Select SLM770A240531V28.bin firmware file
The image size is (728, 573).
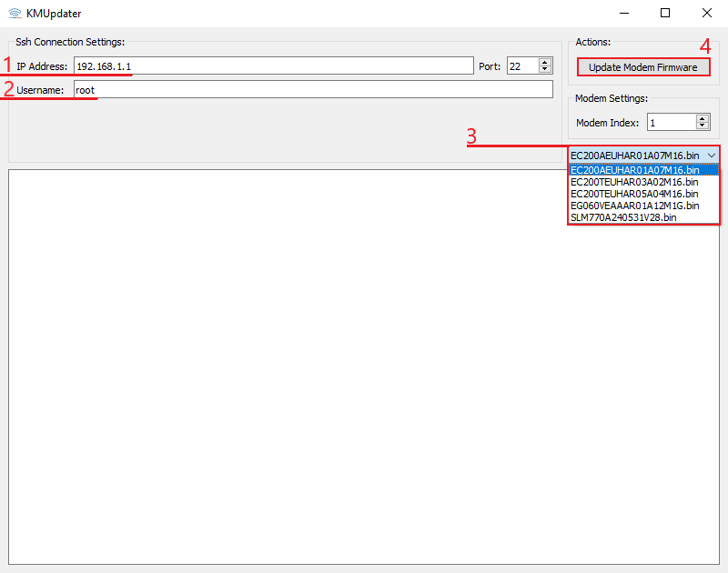click(624, 217)
